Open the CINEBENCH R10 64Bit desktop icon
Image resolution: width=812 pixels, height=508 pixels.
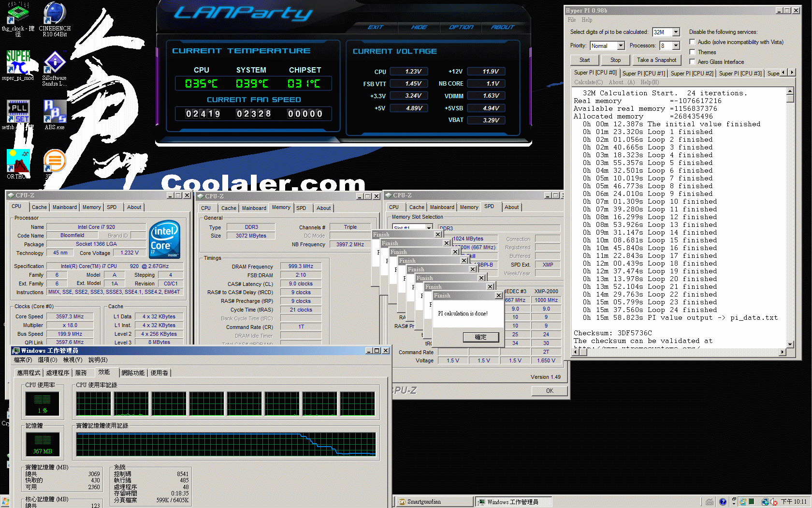[x=55, y=18]
